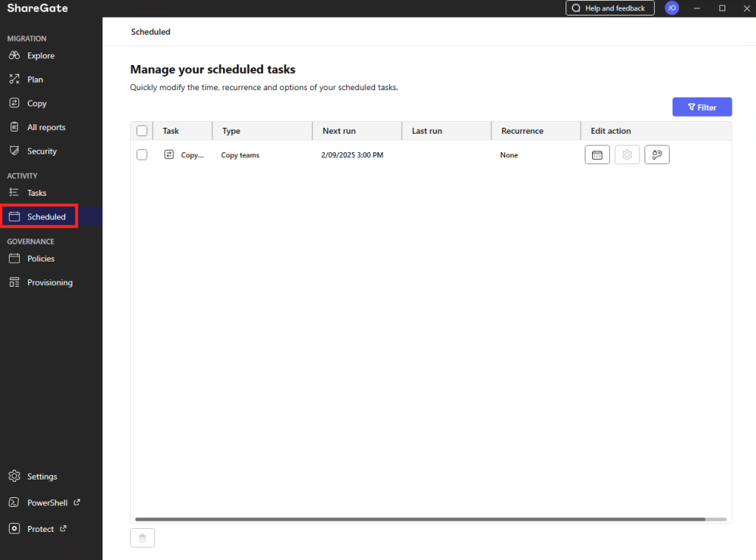
Task: Open All reports
Action: click(46, 127)
